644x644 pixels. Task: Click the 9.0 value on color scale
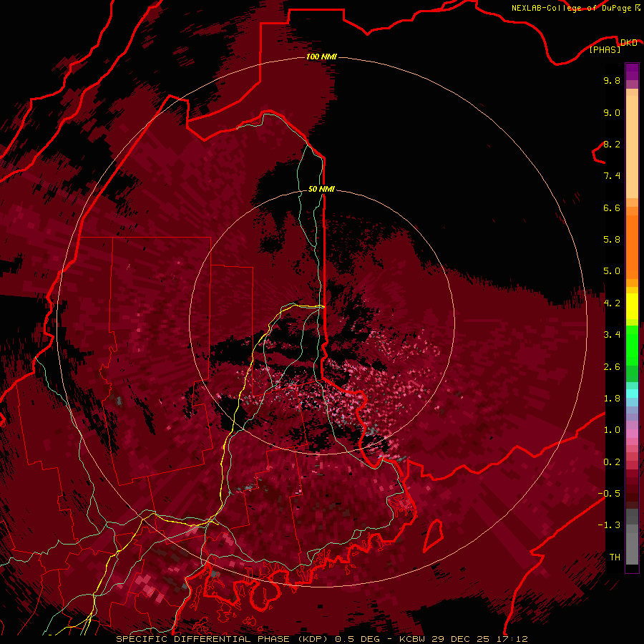coord(612,112)
